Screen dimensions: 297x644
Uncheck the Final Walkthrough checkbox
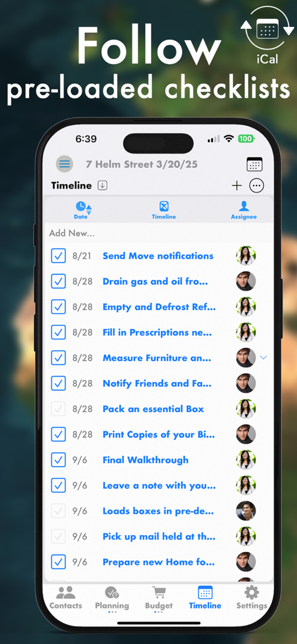click(58, 460)
